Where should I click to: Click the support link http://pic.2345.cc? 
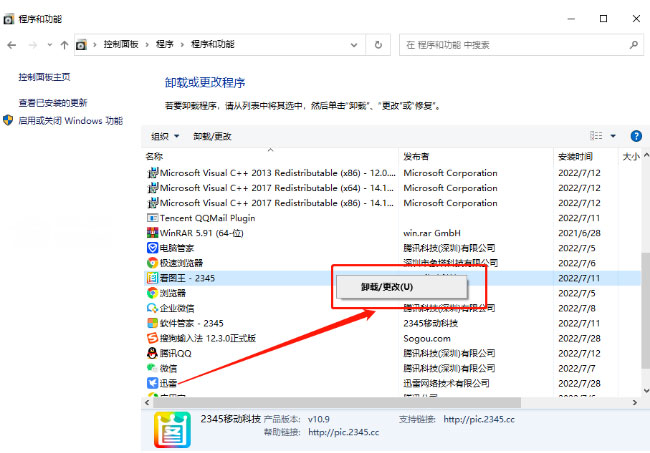pyautogui.click(x=479, y=419)
